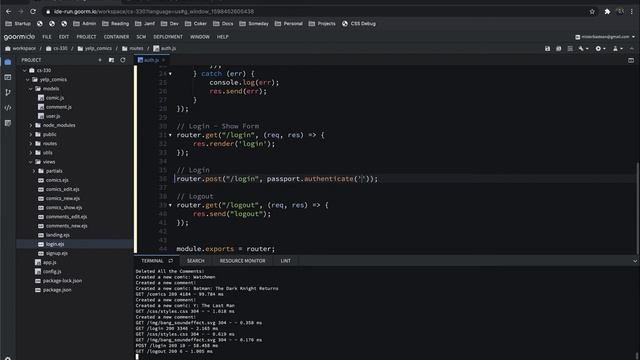Click the workspace breadcrumb

[20, 49]
